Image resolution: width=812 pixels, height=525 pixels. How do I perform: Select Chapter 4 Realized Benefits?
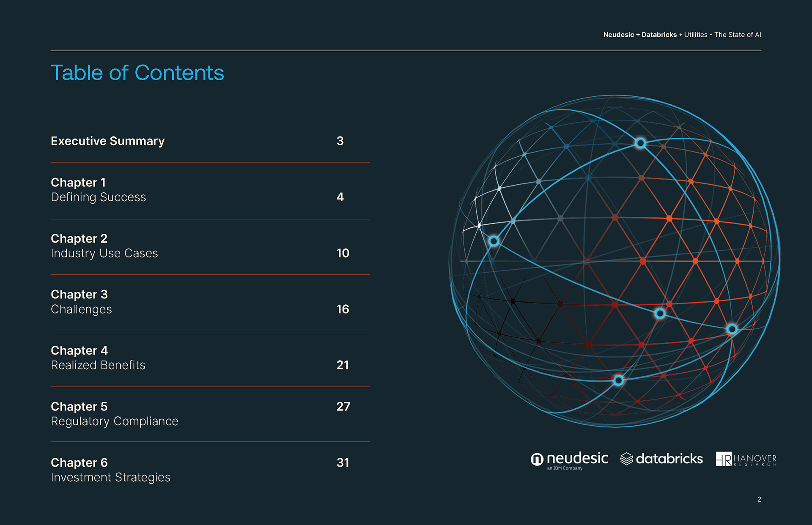210,358
